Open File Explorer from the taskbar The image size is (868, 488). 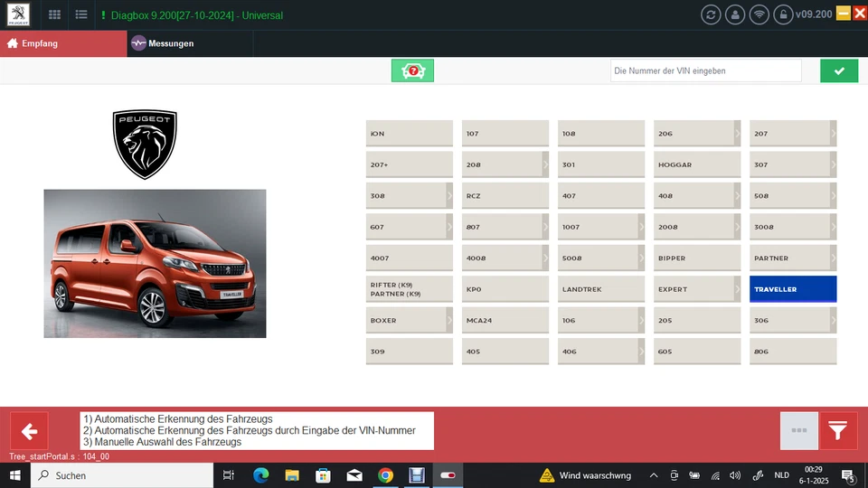(x=292, y=475)
